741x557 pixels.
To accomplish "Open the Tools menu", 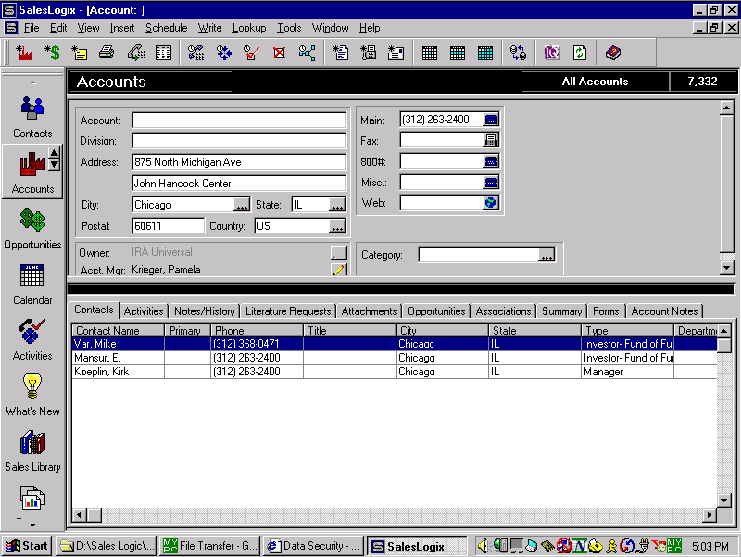I will tap(289, 28).
